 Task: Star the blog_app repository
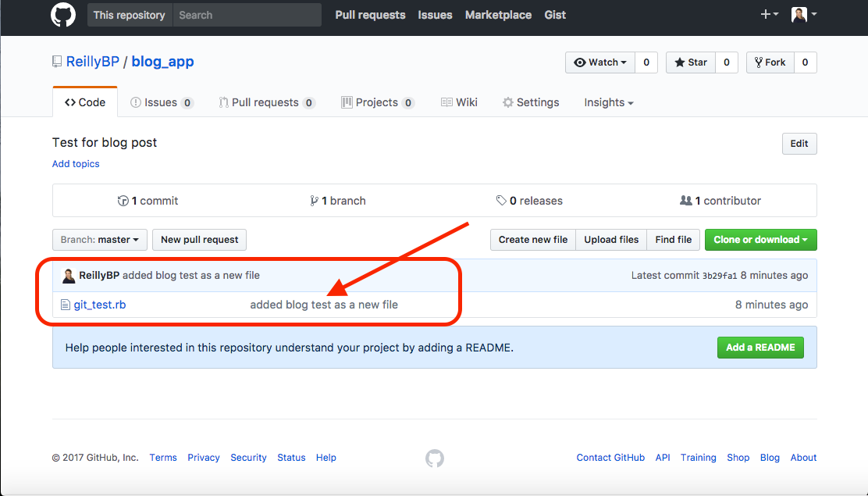(690, 62)
